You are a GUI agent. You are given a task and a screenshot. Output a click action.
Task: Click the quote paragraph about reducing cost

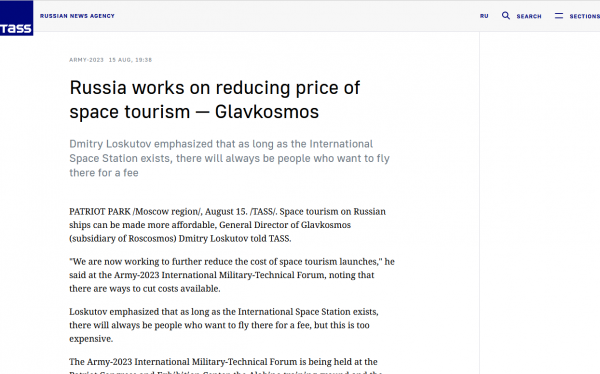point(232,275)
